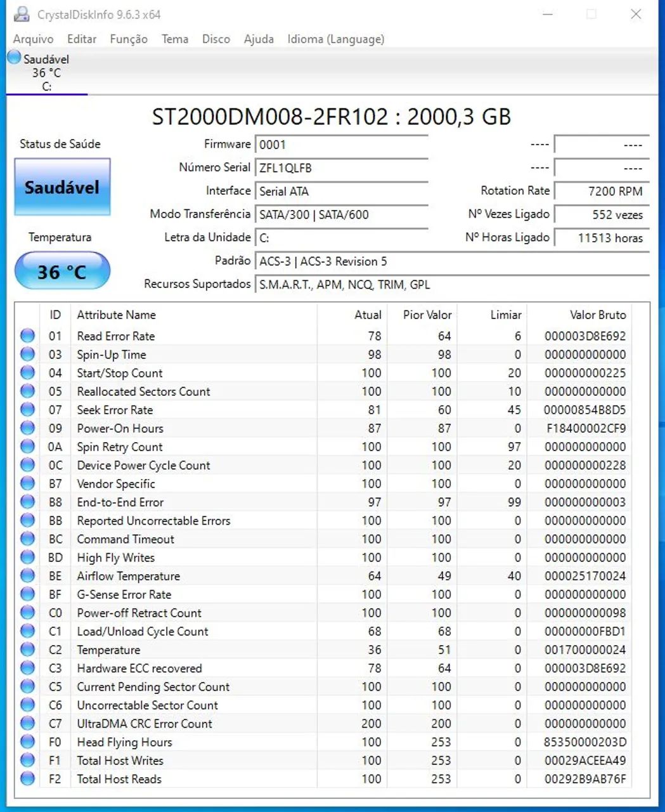Click raw value 00000854B8D5
665x812 pixels.
586,410
